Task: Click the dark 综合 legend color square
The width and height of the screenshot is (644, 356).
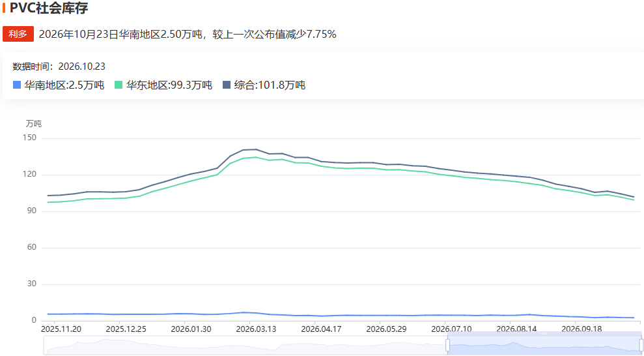Action: tap(227, 85)
